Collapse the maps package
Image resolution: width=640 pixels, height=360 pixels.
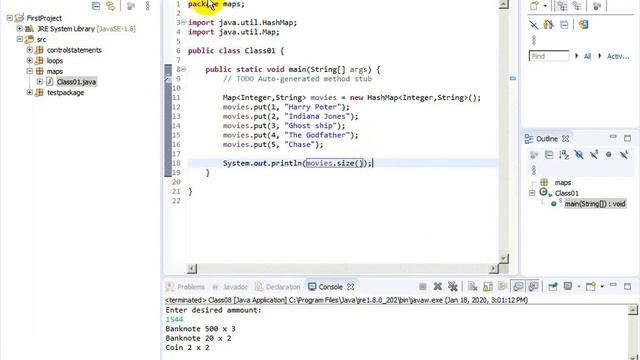(29, 71)
